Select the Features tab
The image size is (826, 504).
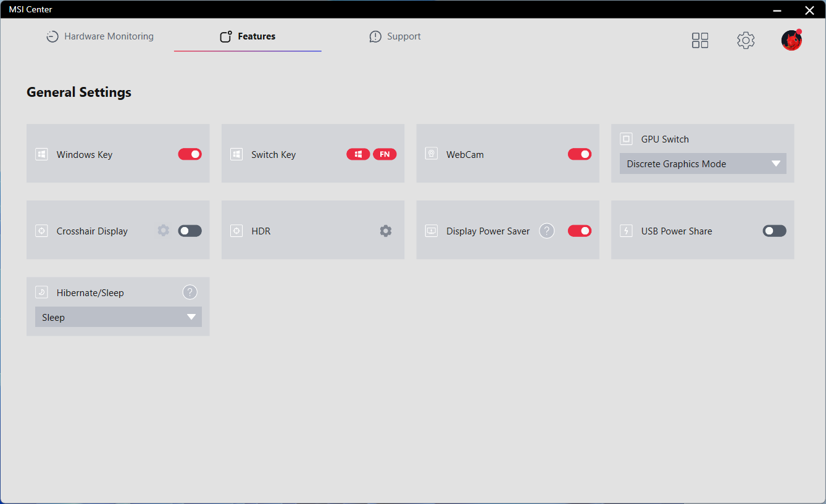(x=248, y=36)
